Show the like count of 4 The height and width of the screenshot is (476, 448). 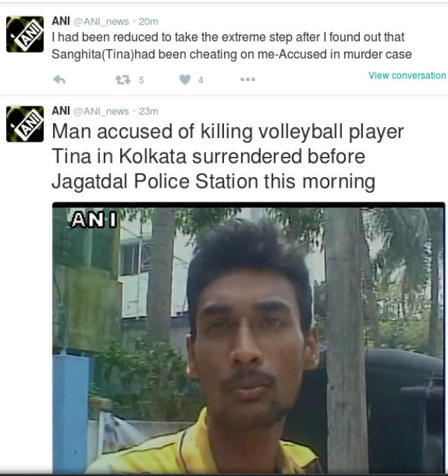click(201, 80)
